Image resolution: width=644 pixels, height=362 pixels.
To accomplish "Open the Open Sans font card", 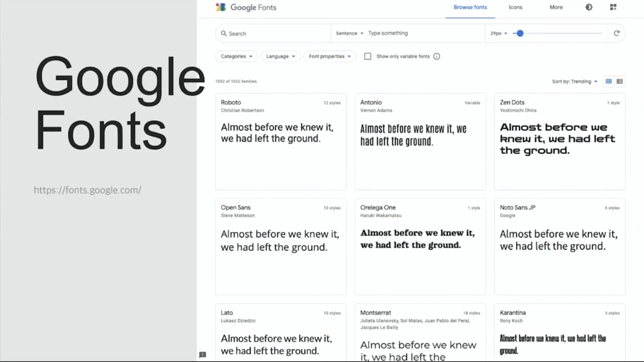I will 281,247.
